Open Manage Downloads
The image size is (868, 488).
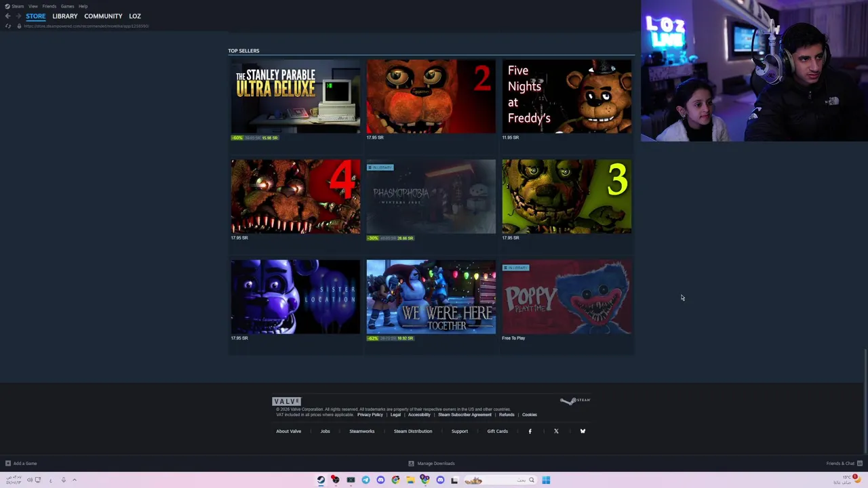click(x=436, y=464)
